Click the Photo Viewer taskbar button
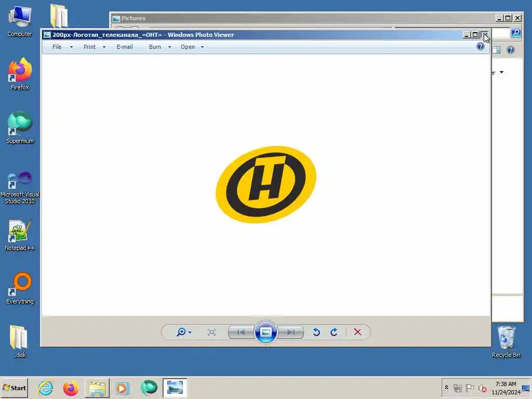Viewport: 532px width, 399px height. [x=175, y=388]
